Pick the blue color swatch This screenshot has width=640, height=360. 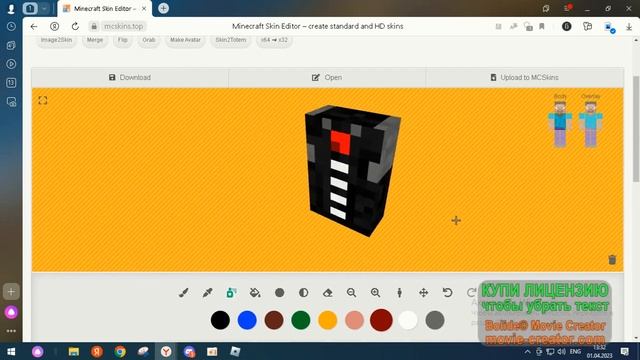tap(247, 320)
